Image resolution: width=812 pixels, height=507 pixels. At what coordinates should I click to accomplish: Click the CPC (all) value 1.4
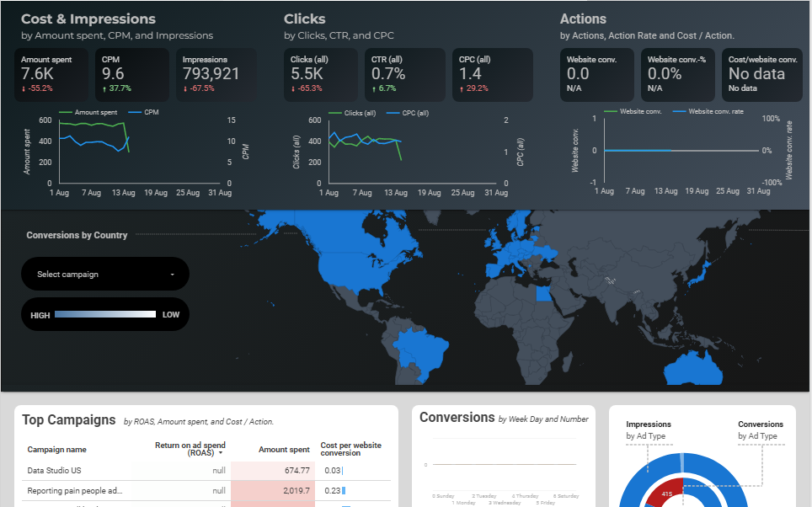470,74
